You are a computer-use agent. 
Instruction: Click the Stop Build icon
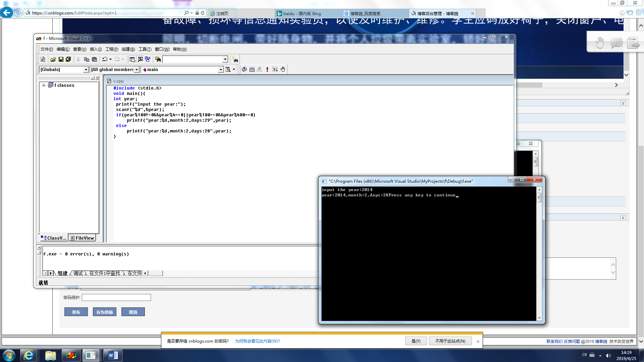point(260,69)
